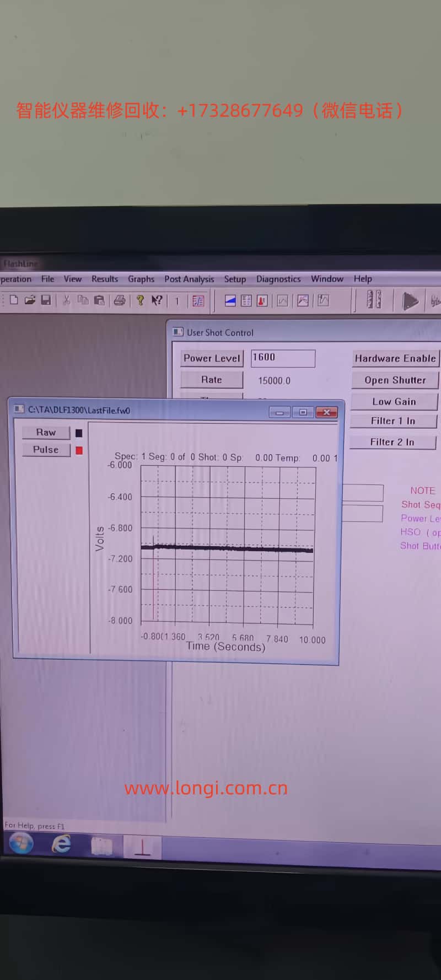Screen dimensions: 441x980
Task: Click the Paste clipboard icon
Action: (x=99, y=300)
